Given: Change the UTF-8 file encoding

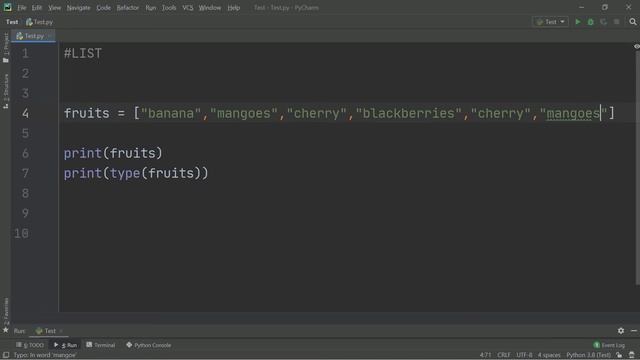Looking at the screenshot, I should pos(524,355).
